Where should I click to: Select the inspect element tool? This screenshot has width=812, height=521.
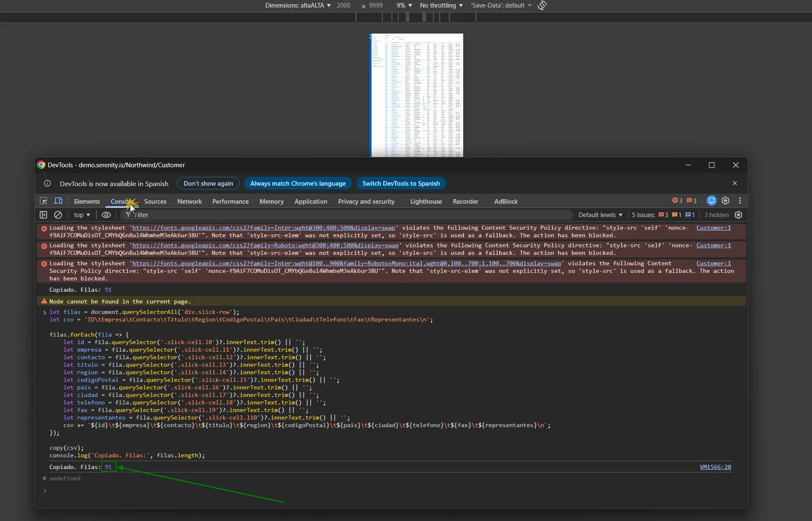pyautogui.click(x=43, y=201)
